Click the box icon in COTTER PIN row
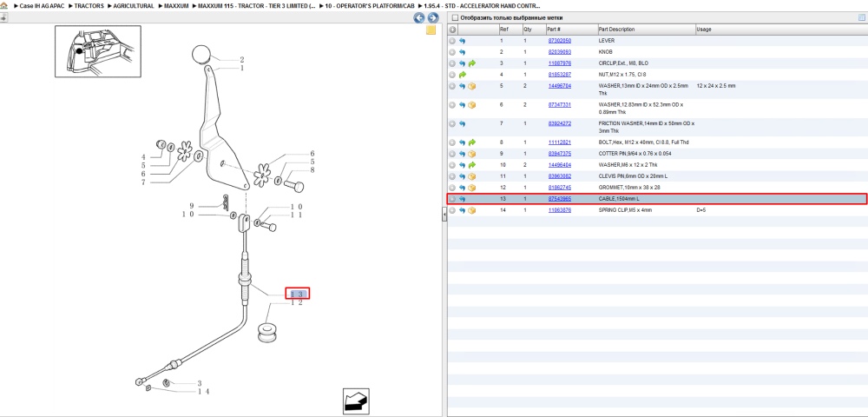 [471, 154]
